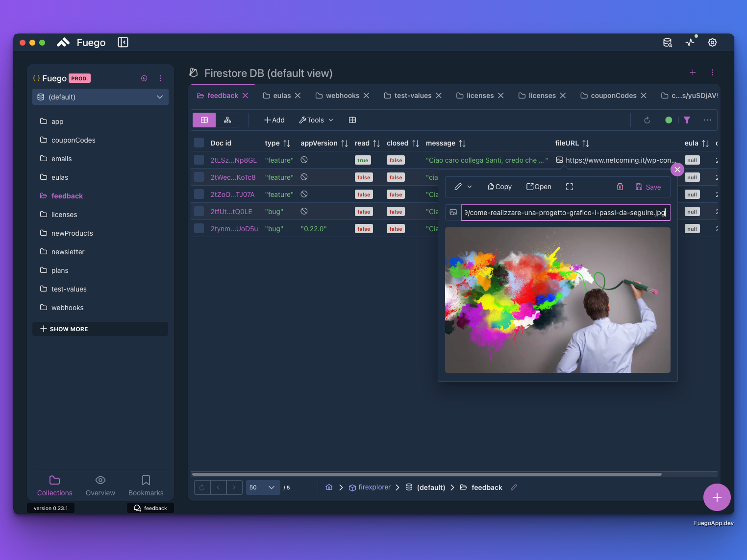The width and height of the screenshot is (747, 560).
Task: Go to the next page
Action: [234, 487]
